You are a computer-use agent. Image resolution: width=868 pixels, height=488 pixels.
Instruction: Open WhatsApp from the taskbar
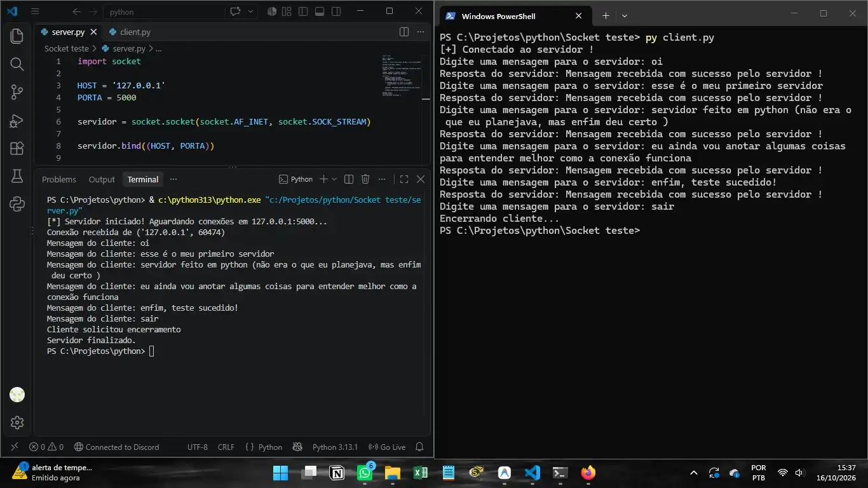pos(365,473)
